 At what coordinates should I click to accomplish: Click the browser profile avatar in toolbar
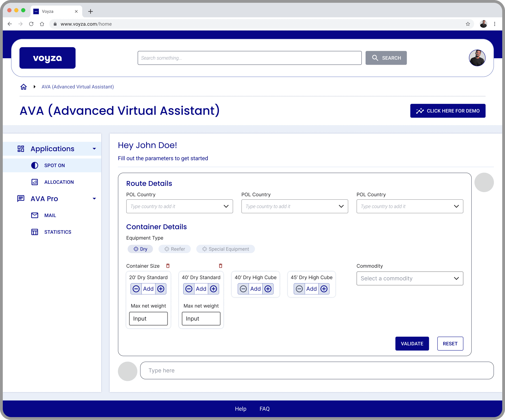(x=483, y=24)
